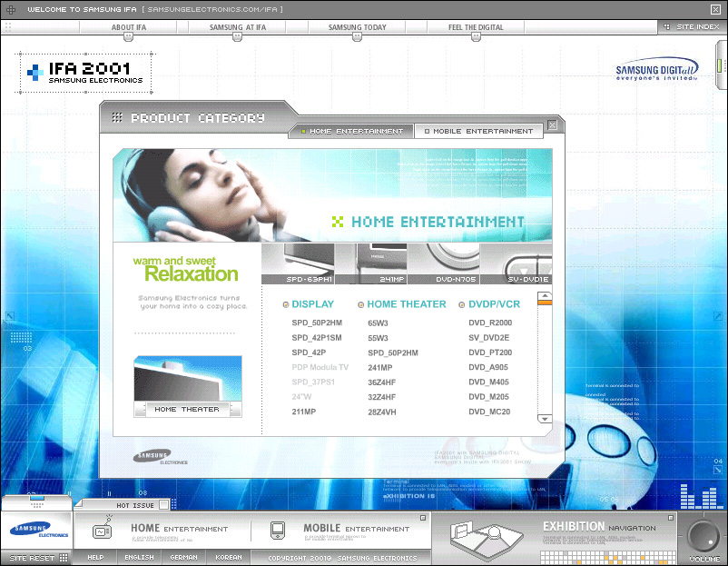Open 241MP in the Home Theater list
The width and height of the screenshot is (728, 566).
point(379,368)
